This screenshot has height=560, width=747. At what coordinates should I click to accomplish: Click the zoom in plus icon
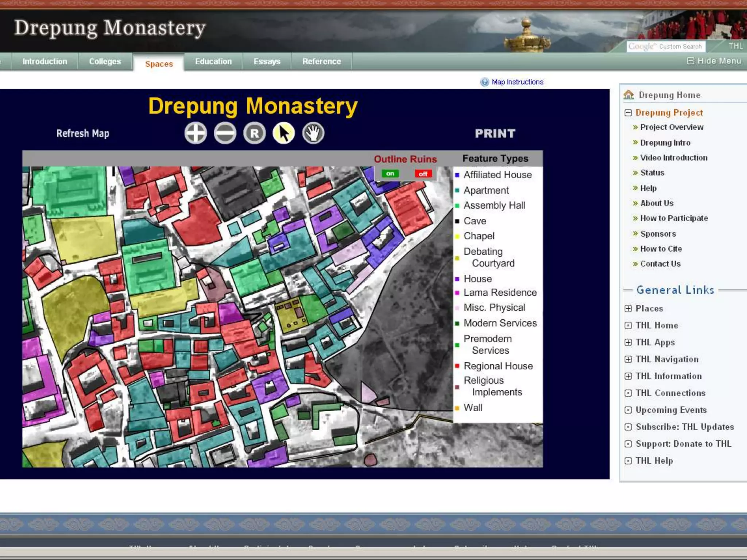(x=196, y=133)
